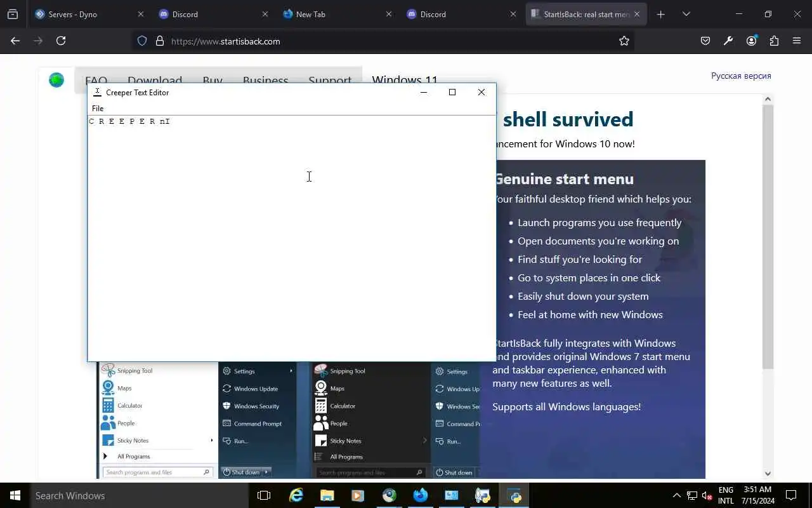Image resolution: width=812 pixels, height=508 pixels.
Task: Click the webpage scrollbar down arrow
Action: pyautogui.click(x=768, y=473)
